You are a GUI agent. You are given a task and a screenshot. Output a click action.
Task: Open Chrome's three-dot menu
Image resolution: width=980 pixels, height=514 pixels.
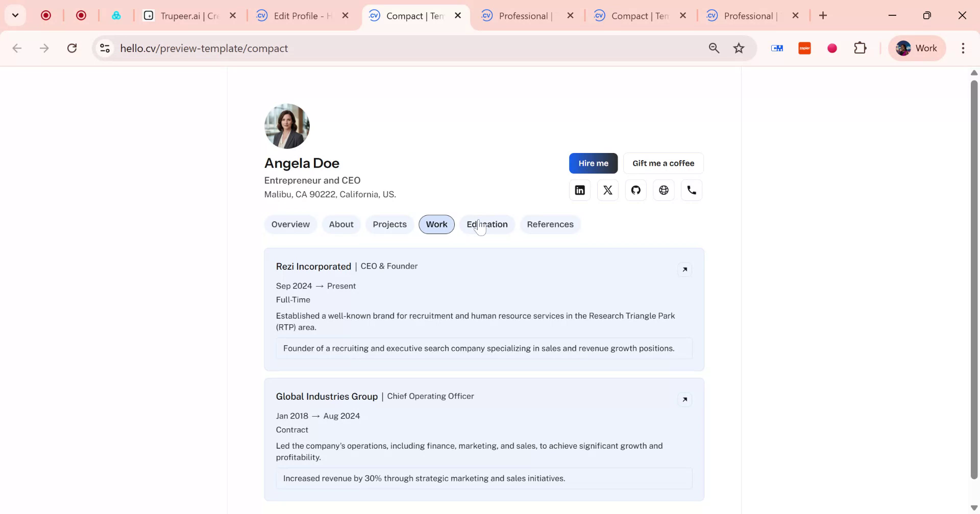[x=964, y=48]
